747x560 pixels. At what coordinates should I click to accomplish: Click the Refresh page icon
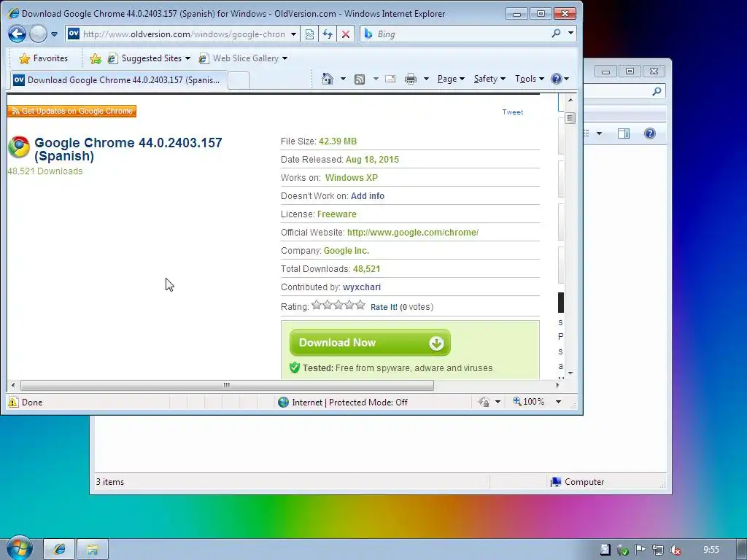(328, 34)
